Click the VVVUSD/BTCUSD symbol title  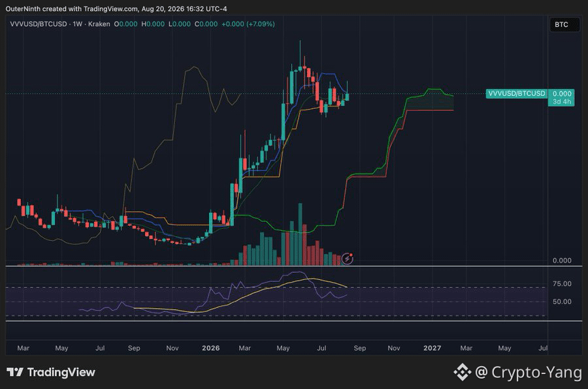click(x=39, y=24)
